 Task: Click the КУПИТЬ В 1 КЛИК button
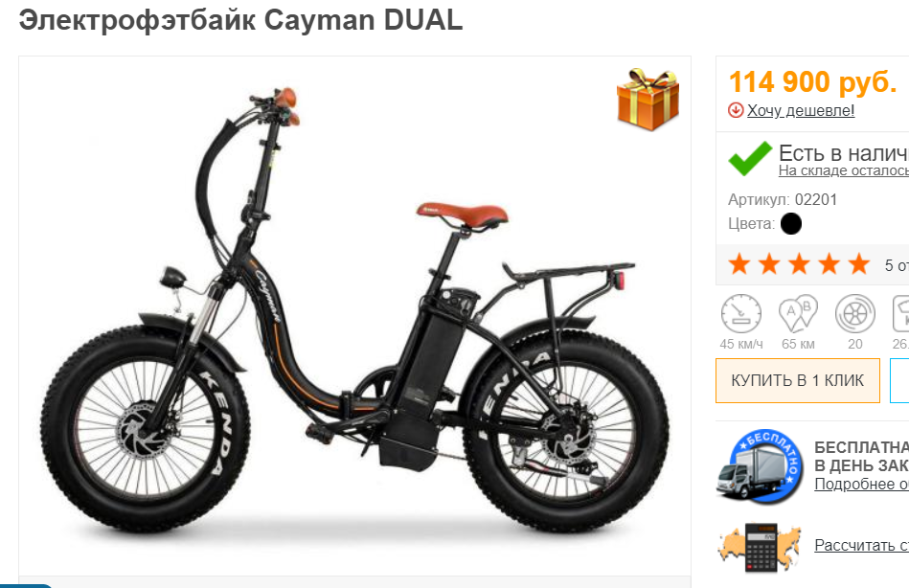pos(798,380)
